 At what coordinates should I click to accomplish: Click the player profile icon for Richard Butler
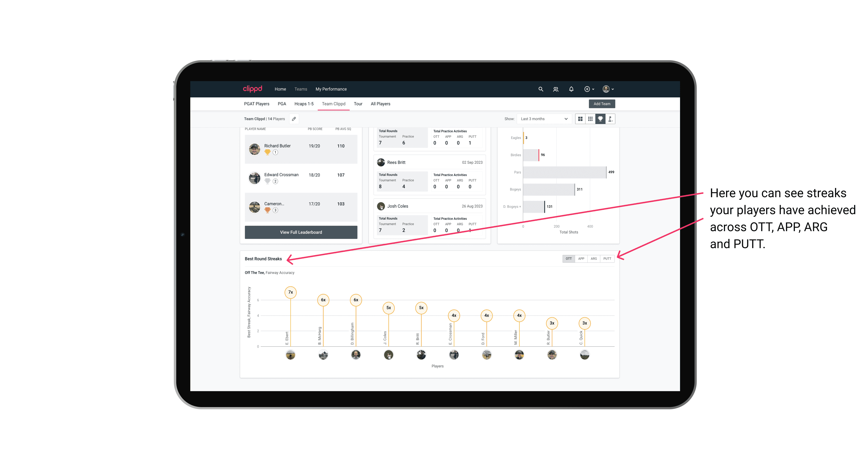(x=255, y=148)
